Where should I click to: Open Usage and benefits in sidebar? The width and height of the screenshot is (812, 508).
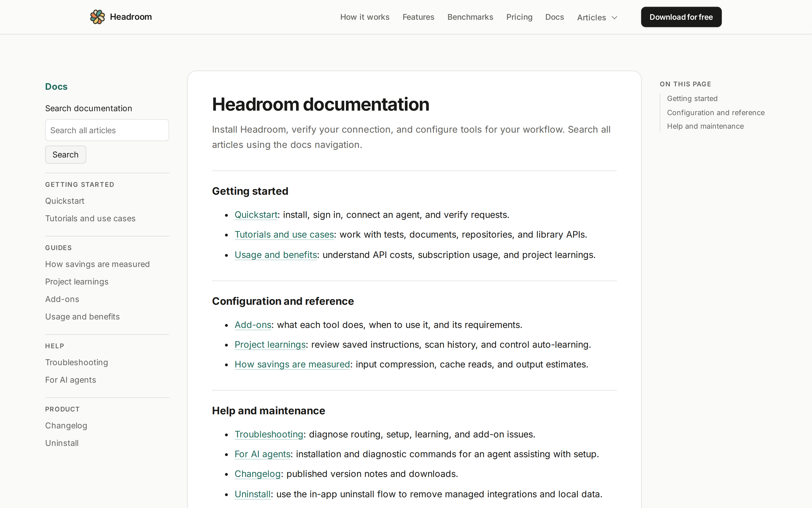click(x=83, y=316)
